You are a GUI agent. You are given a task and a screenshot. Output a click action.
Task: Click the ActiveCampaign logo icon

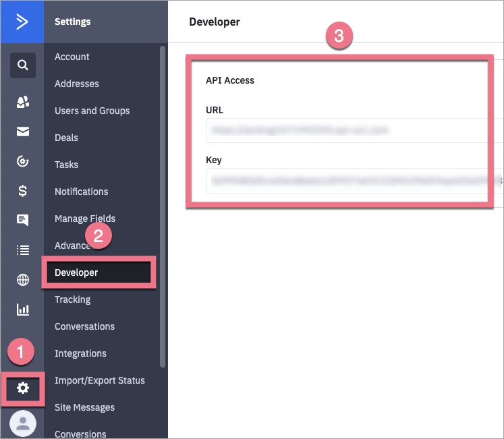(22, 22)
